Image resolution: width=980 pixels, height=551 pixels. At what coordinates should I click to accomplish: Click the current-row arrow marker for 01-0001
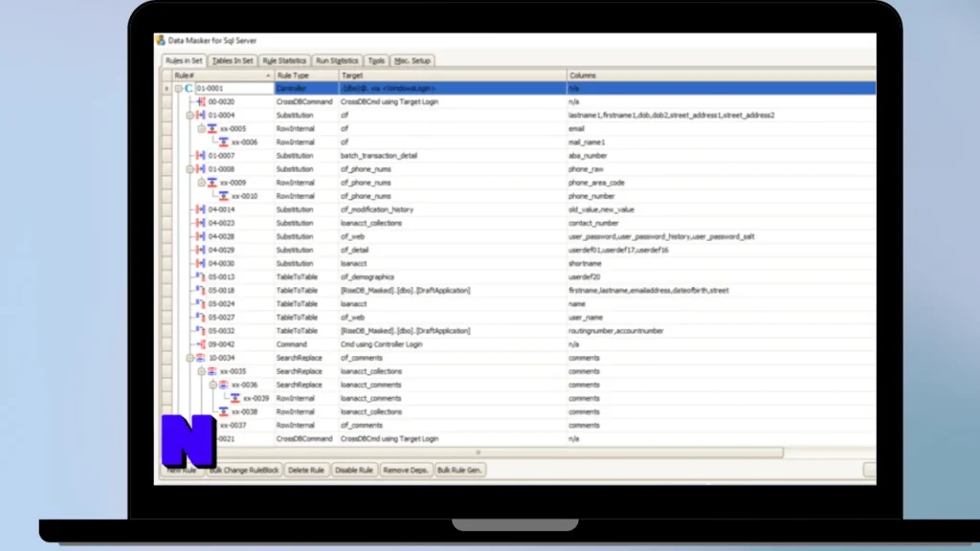tap(167, 89)
